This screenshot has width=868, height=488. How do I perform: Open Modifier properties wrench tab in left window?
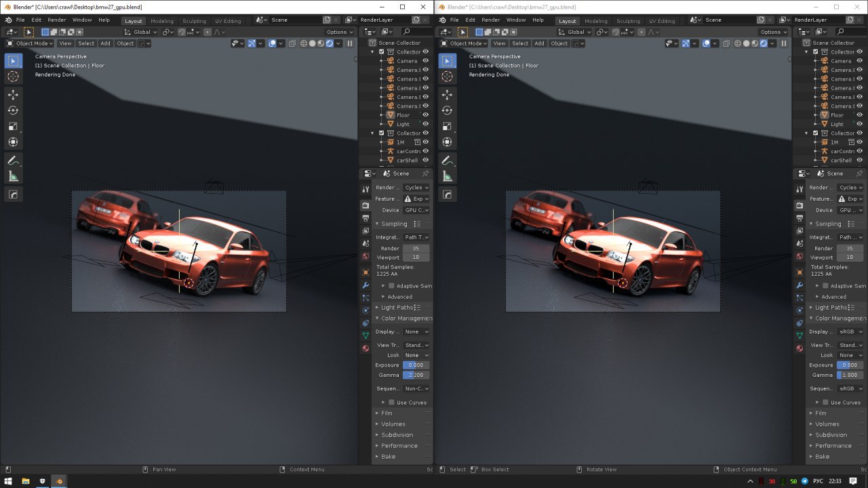pyautogui.click(x=366, y=285)
